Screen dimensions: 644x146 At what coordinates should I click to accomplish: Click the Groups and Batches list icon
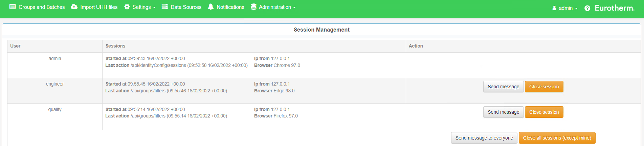[x=13, y=7]
